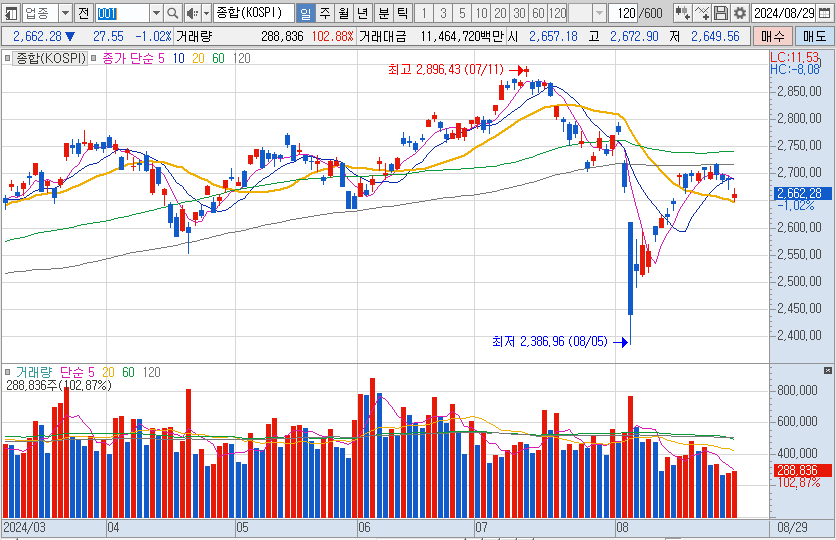
Task: Select the 년 yearly period tab
Action: tap(363, 13)
